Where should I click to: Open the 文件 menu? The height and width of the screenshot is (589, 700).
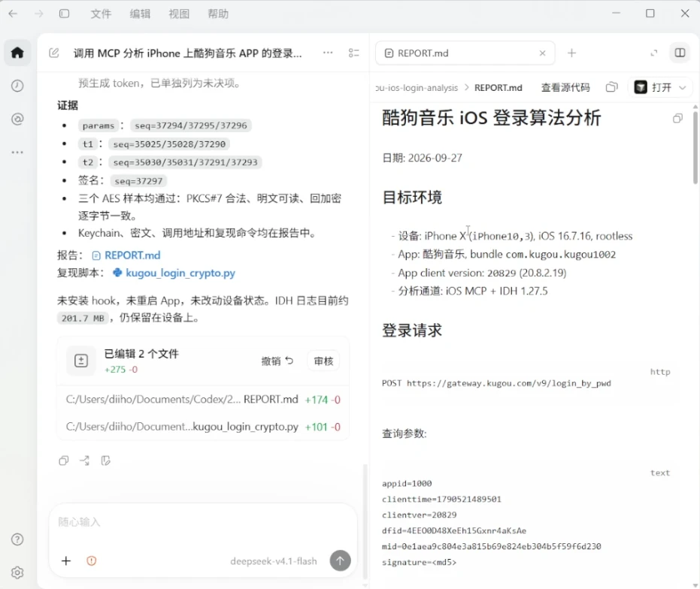tap(101, 14)
